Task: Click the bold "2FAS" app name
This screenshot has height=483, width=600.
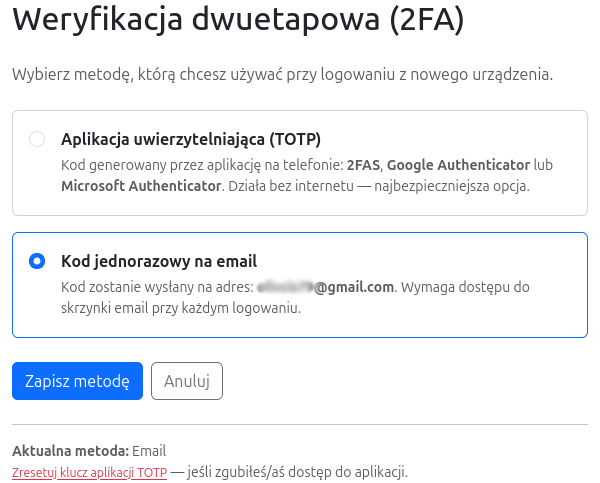Action: tap(365, 164)
